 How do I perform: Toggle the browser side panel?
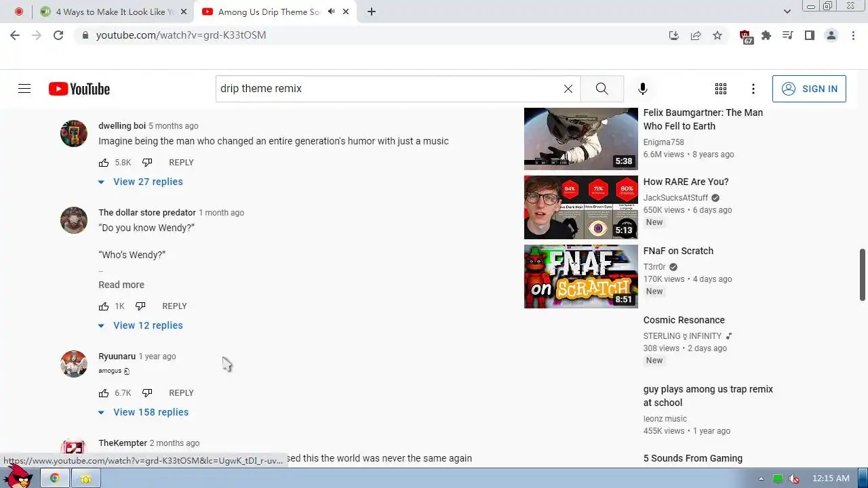(x=809, y=35)
